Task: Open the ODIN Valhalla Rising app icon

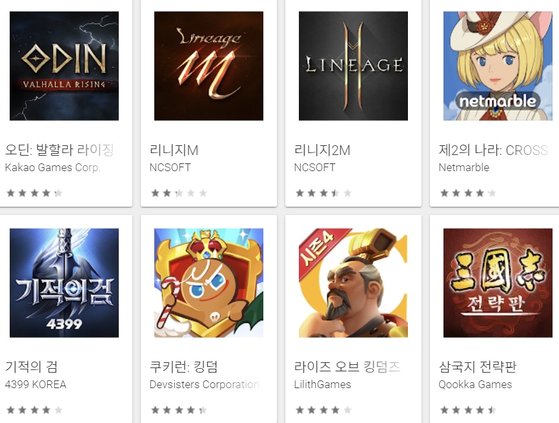Action: point(64,66)
